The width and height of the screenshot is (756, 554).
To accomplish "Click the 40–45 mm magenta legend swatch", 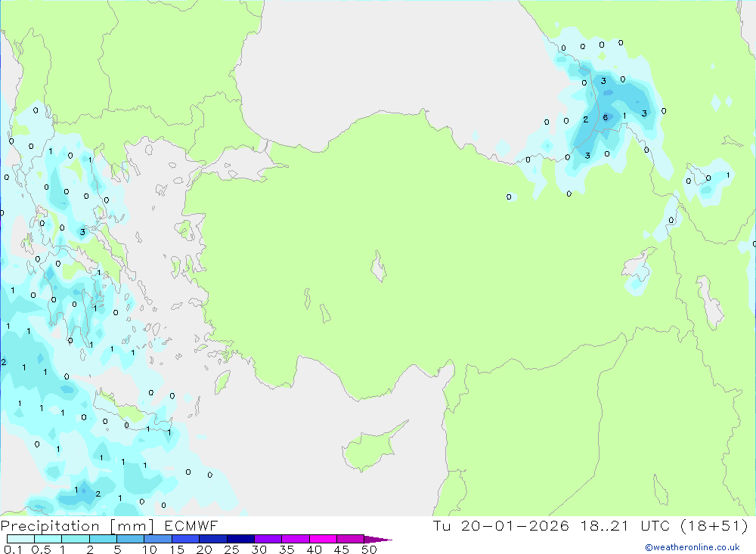I will [x=323, y=539].
